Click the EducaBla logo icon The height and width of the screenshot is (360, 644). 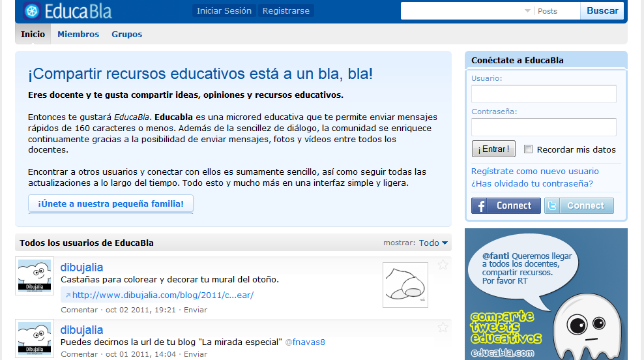pyautogui.click(x=32, y=11)
